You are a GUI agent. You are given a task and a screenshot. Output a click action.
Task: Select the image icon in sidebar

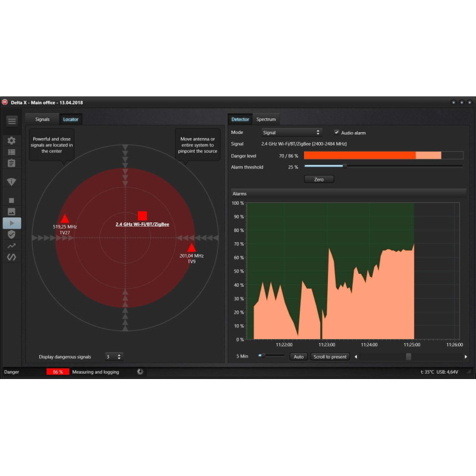[x=11, y=212]
